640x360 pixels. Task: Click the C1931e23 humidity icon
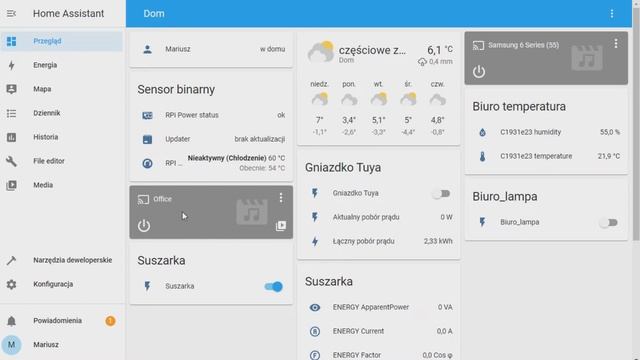coord(482,132)
